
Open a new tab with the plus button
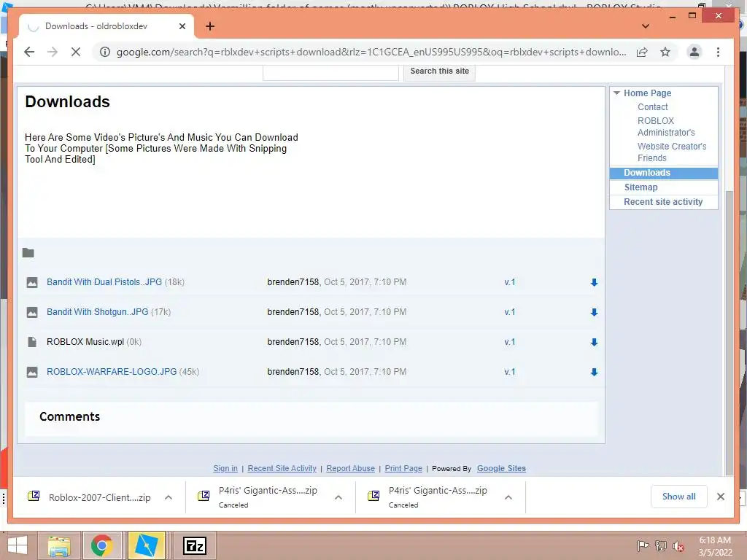(x=210, y=26)
